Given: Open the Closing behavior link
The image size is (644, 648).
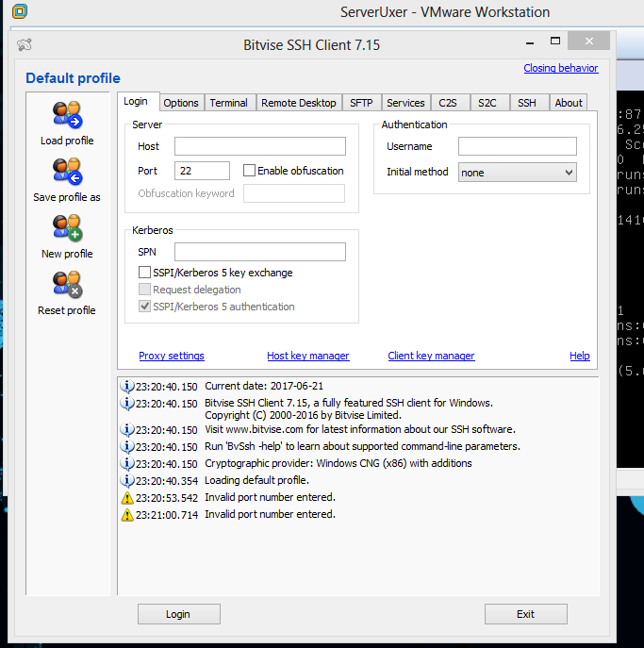Looking at the screenshot, I should click(x=561, y=68).
